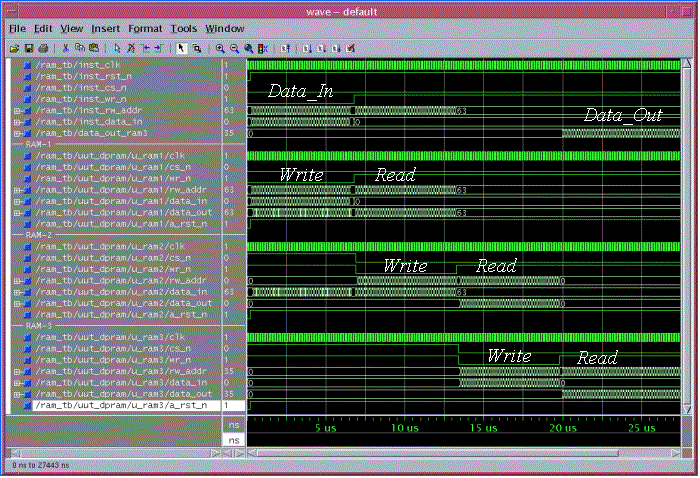The height and width of the screenshot is (478, 700).
Task: Activate the Zoom Mode tool button
Action: pyautogui.click(x=197, y=47)
